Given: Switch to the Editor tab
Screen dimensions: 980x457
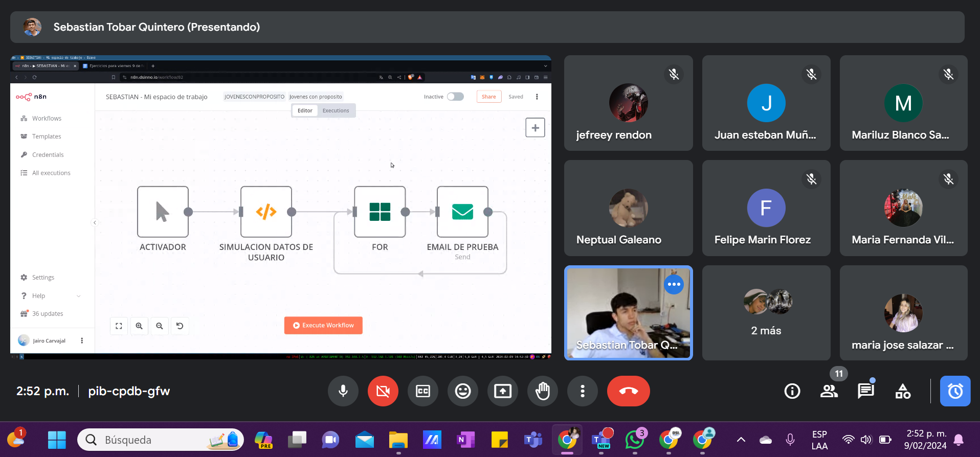Looking at the screenshot, I should click(x=305, y=110).
